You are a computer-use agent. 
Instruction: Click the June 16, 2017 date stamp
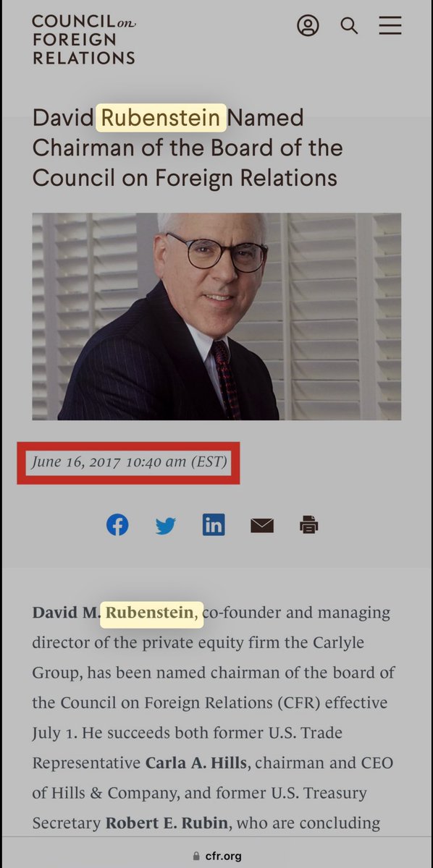(x=129, y=461)
